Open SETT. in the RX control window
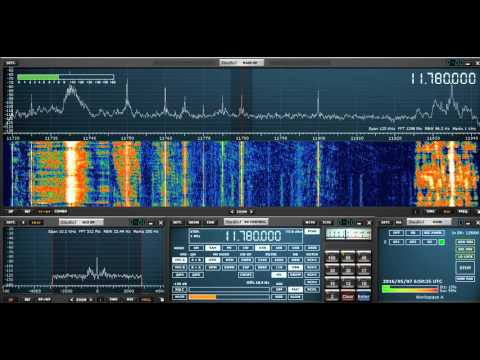Viewport: 480px width, 360px height. tap(177, 222)
